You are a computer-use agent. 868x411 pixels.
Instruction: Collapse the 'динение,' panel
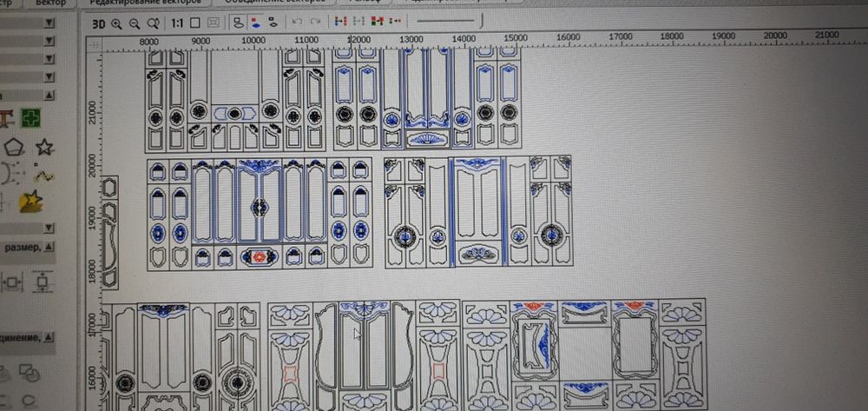49,337
